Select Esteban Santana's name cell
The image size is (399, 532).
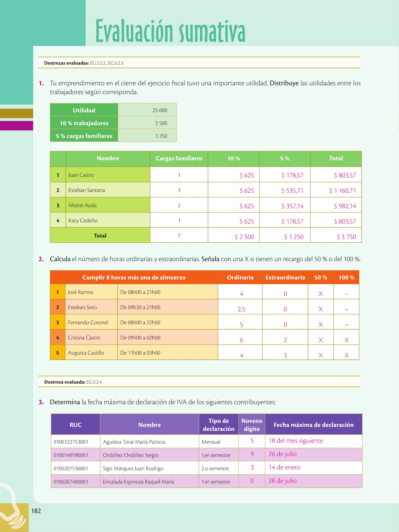pyautogui.click(x=87, y=190)
